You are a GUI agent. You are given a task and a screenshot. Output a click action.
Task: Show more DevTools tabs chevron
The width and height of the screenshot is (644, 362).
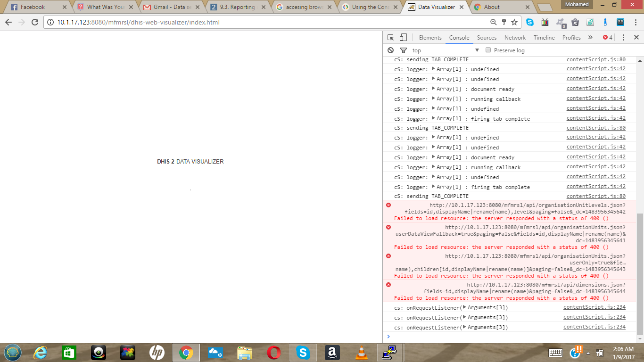(x=590, y=38)
